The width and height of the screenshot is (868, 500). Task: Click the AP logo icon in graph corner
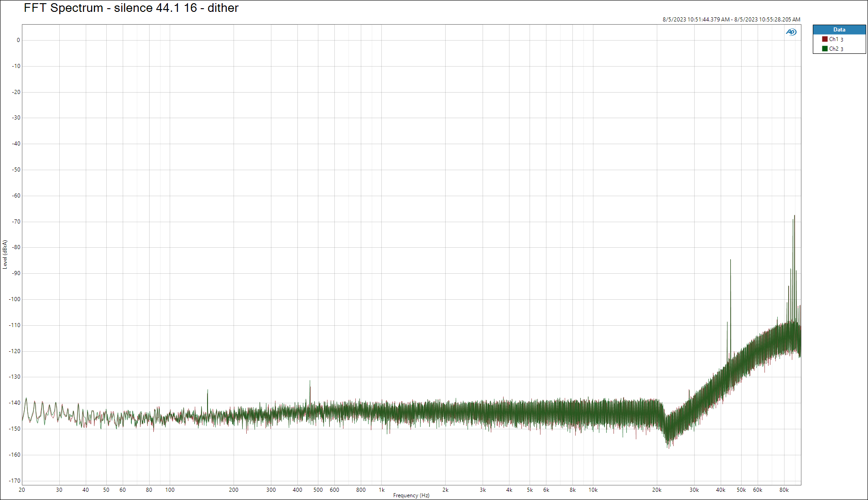791,32
